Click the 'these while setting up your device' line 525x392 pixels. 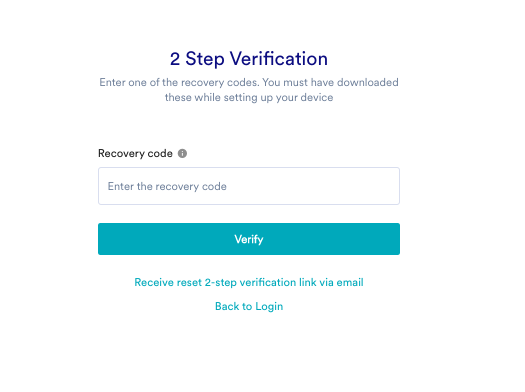(249, 97)
